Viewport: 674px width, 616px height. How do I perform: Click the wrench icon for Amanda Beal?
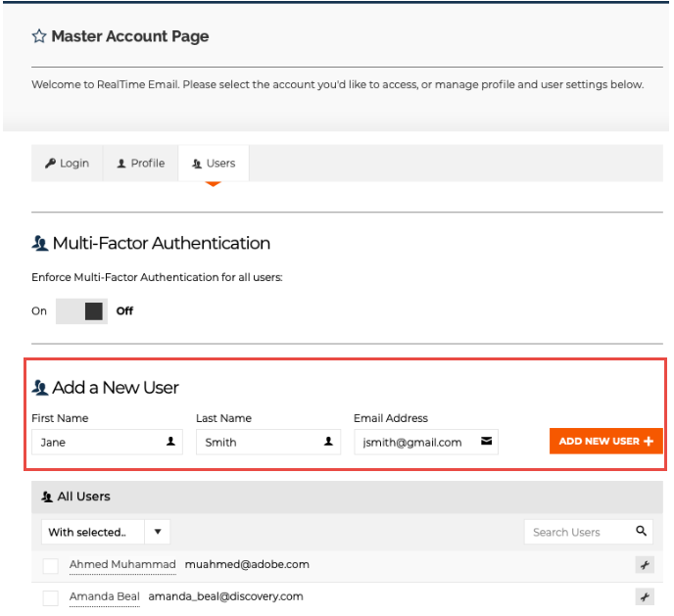[x=644, y=596]
